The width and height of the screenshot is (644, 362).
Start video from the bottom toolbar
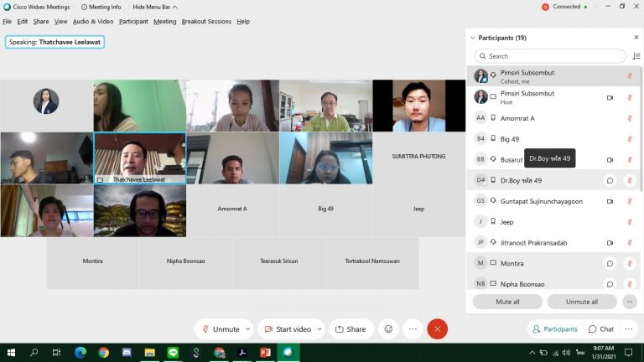287,329
